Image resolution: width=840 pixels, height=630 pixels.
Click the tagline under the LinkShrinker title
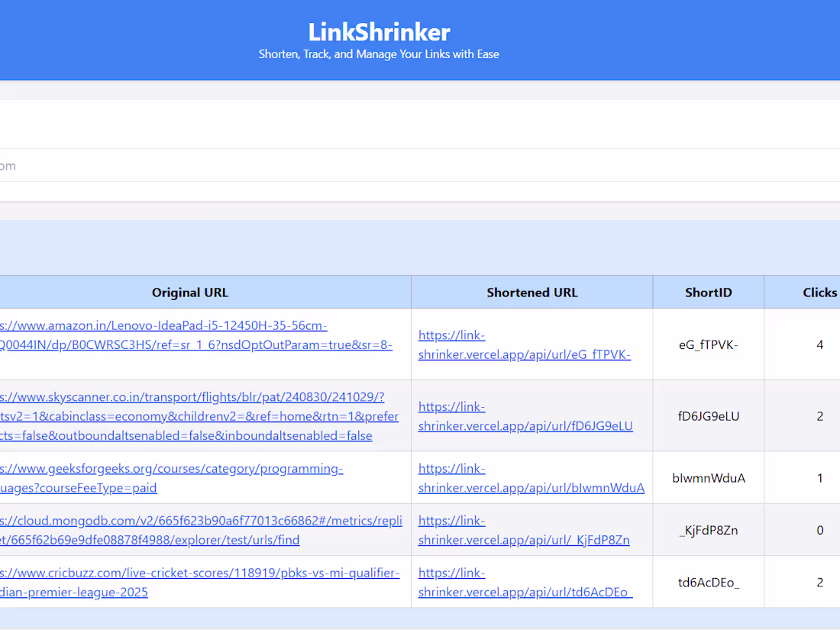pos(379,54)
